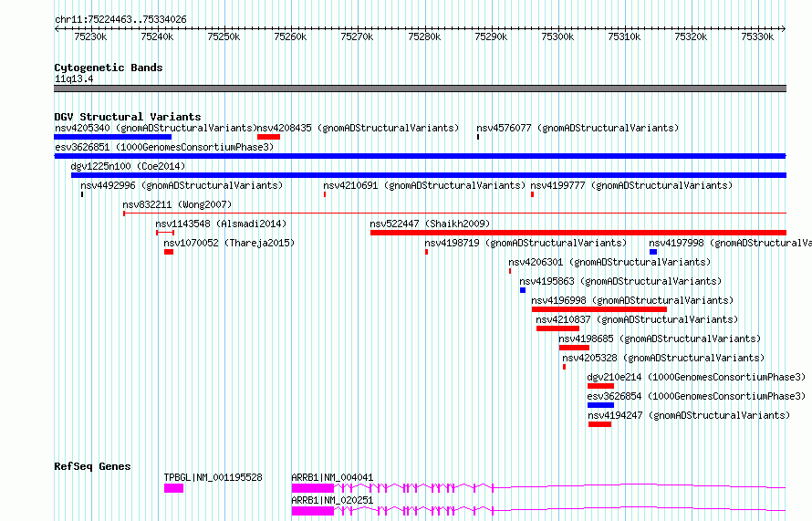Image resolution: width=812 pixels, height=521 pixels.
Task: Click the dgv1225n100 (Coe2014) label
Action: (128, 166)
